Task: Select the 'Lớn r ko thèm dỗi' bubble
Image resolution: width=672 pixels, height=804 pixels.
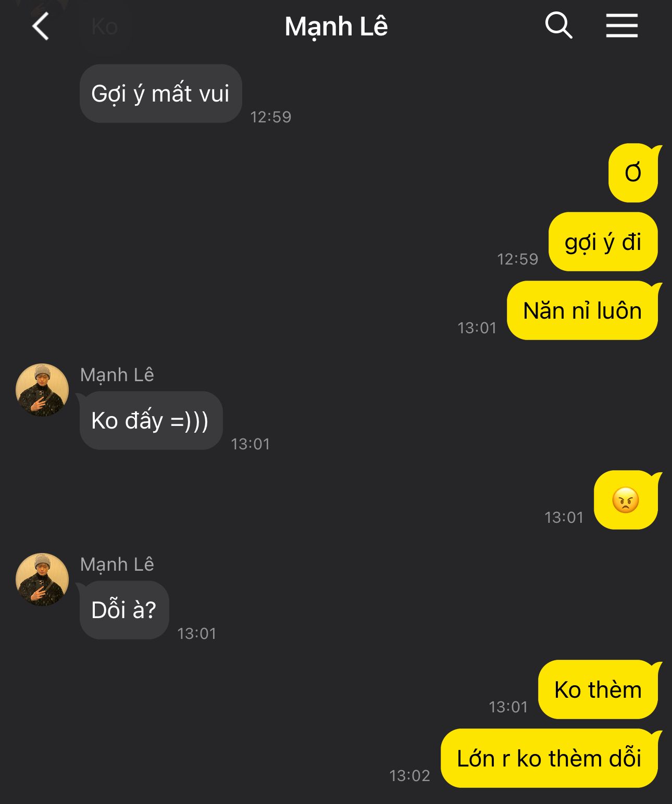Action: click(550, 758)
